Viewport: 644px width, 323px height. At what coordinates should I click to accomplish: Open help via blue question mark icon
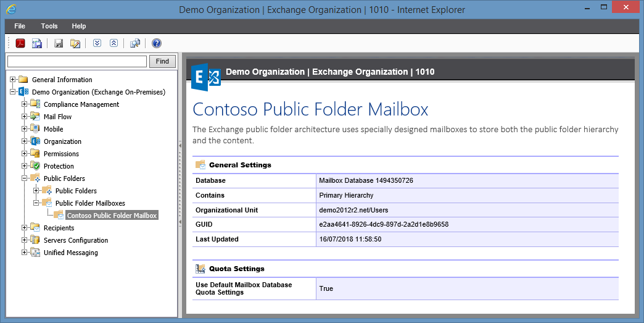[157, 43]
